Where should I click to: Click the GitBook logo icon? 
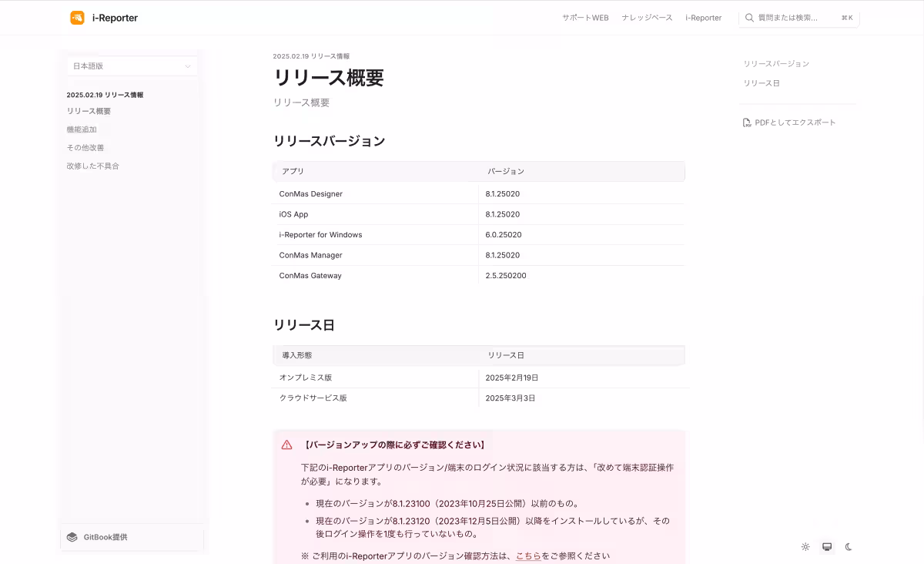pyautogui.click(x=72, y=537)
